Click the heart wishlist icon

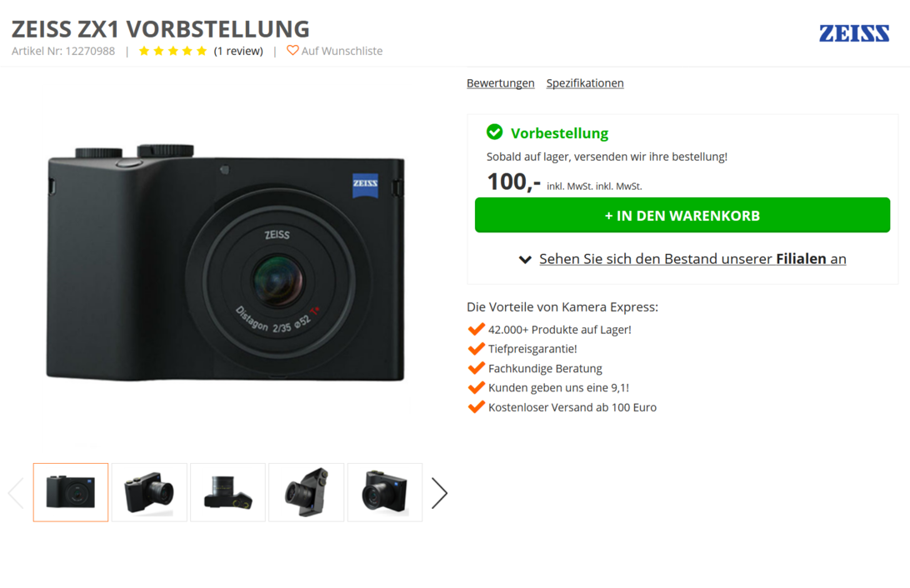coord(292,51)
